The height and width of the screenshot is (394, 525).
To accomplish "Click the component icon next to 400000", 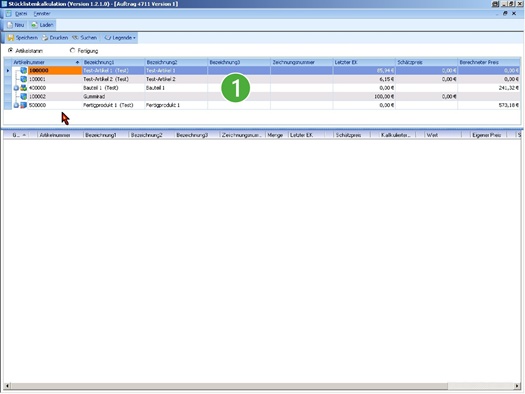I will [x=23, y=88].
